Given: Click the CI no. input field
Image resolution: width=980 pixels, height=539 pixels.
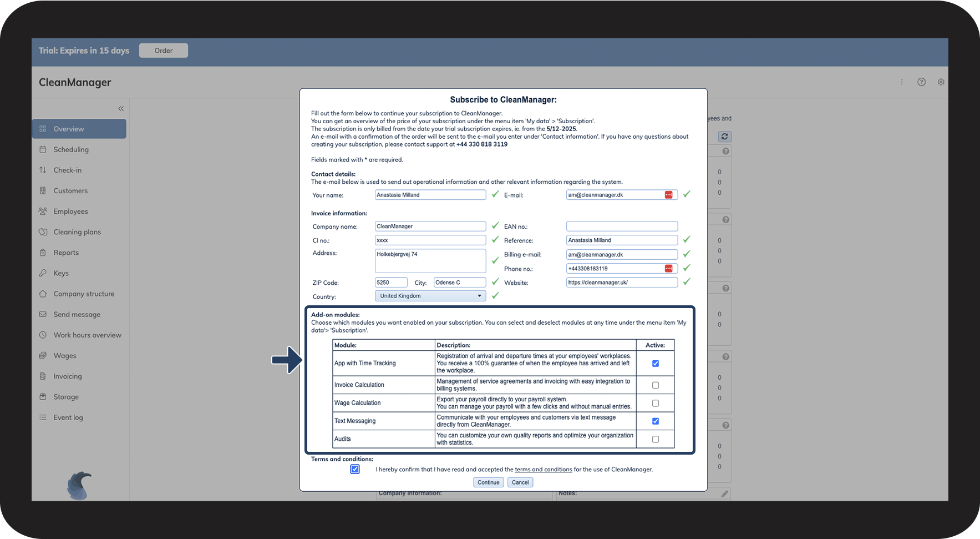Looking at the screenshot, I should [430, 240].
